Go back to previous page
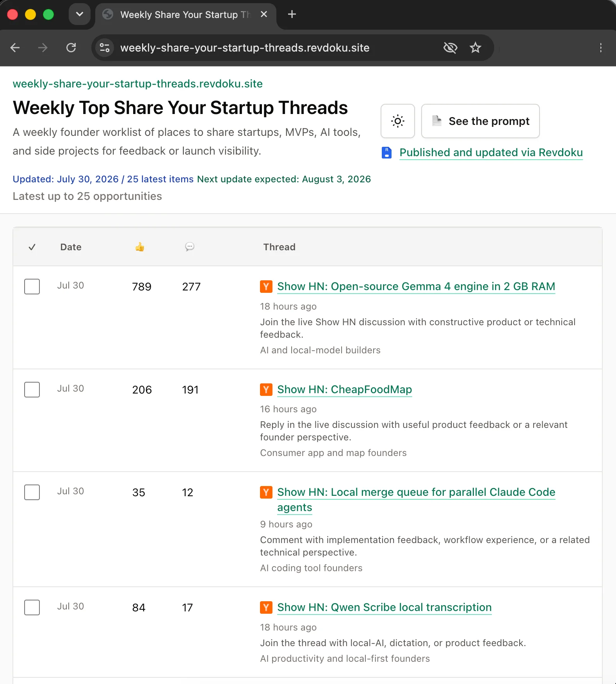 15,48
